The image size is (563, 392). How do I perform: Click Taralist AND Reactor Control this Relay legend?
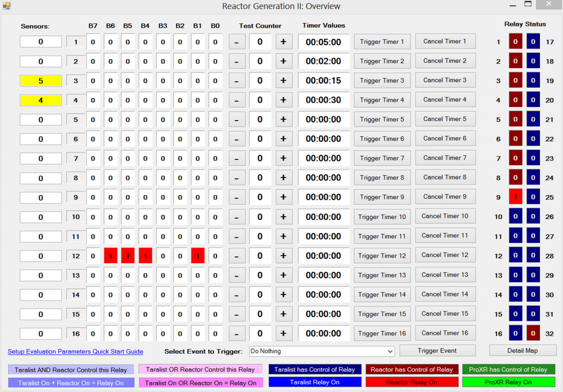point(71,370)
